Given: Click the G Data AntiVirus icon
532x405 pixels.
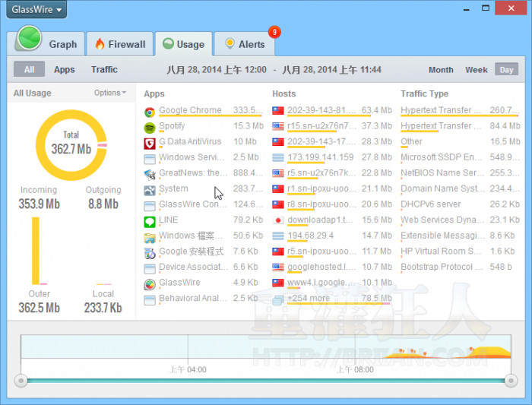Looking at the screenshot, I should (x=150, y=142).
